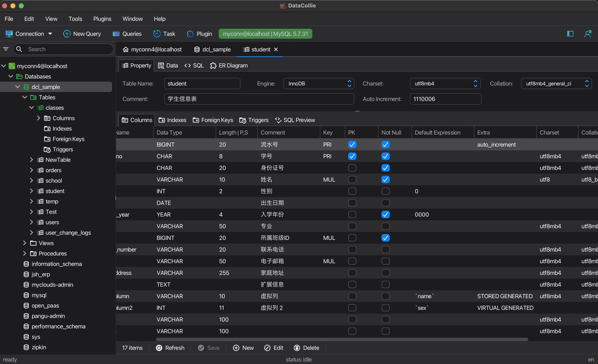Open the Connection dropdown arrow
598x364 pixels.
[50, 34]
